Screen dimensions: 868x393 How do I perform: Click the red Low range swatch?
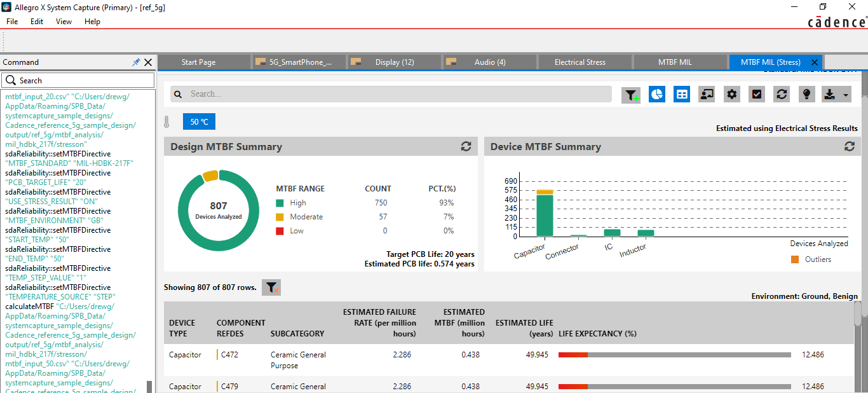[x=280, y=231]
